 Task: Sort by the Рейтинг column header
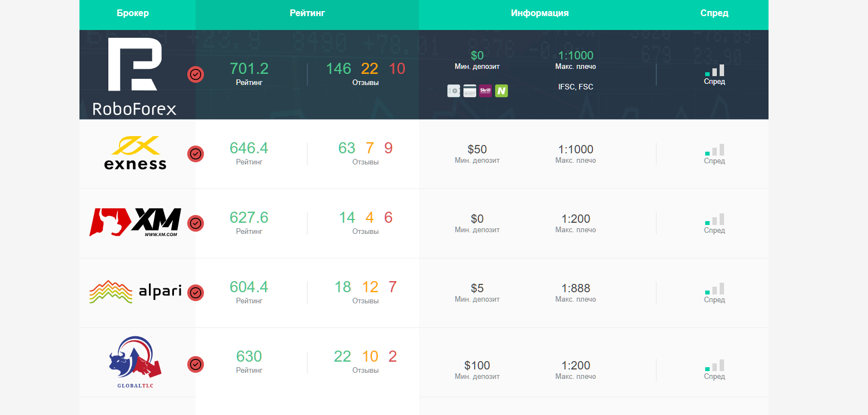click(x=307, y=13)
